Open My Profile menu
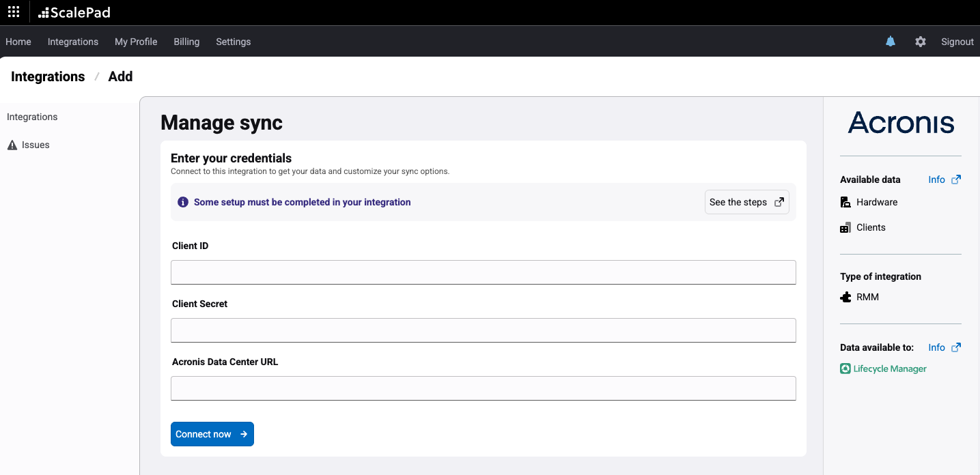The image size is (980, 475). pos(136,42)
